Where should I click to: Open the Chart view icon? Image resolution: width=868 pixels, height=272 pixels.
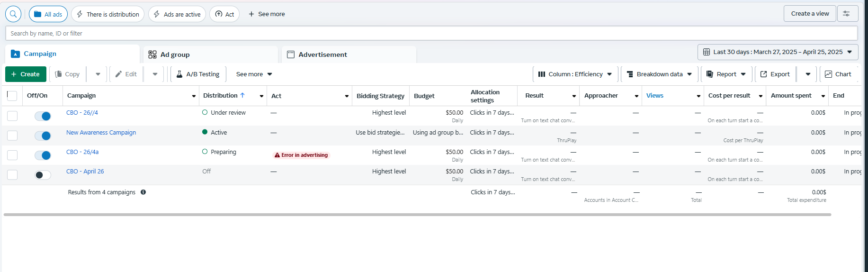click(x=828, y=74)
